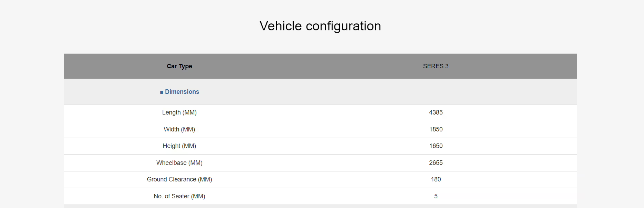644x208 pixels.
Task: Click the empty cell beside Dimensions
Action: coord(436,92)
